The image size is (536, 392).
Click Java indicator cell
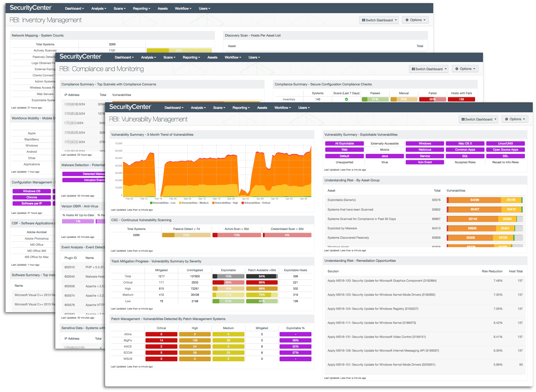[x=385, y=156]
